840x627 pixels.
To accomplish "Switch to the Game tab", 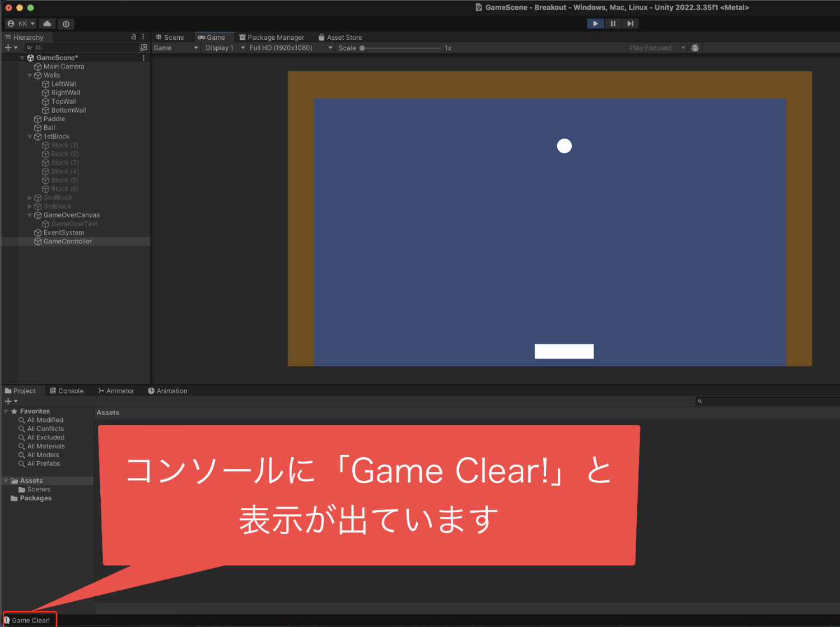I will pos(212,37).
